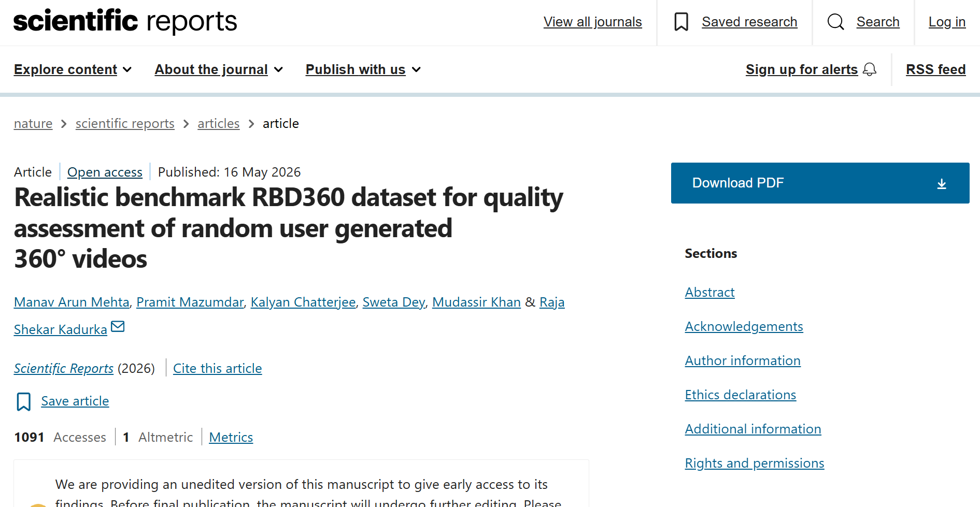The image size is (980, 507).
Task: Go to nature breadcrumb
Action: pos(33,124)
